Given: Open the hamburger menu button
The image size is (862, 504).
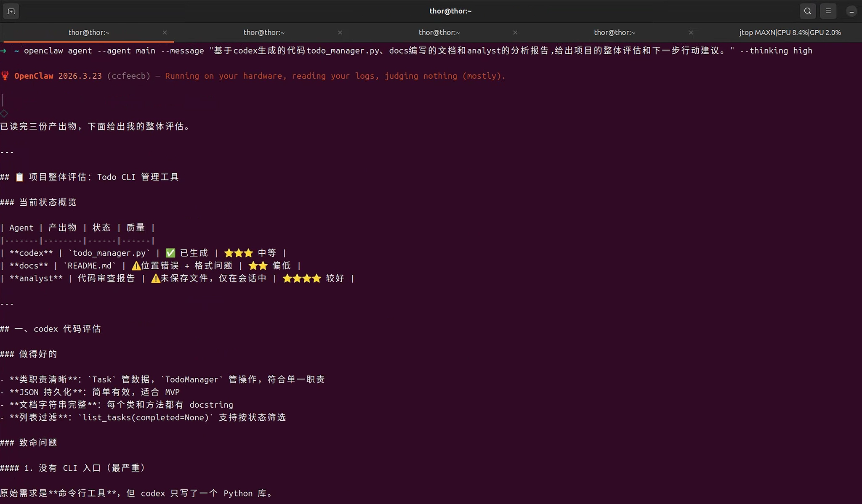Looking at the screenshot, I should [828, 11].
